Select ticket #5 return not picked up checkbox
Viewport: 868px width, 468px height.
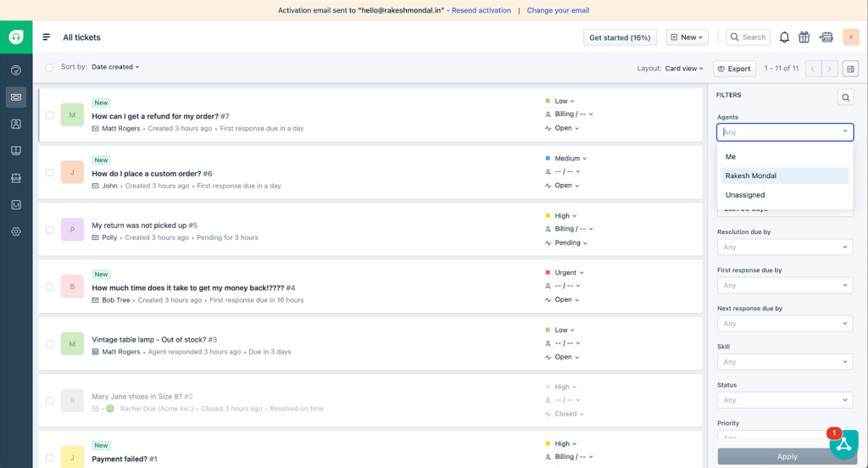click(49, 229)
